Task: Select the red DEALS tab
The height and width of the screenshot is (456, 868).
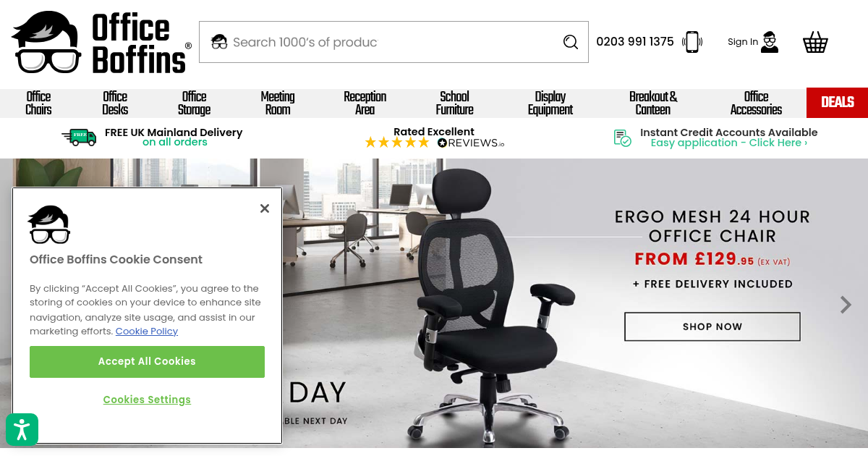Action: pyautogui.click(x=837, y=103)
